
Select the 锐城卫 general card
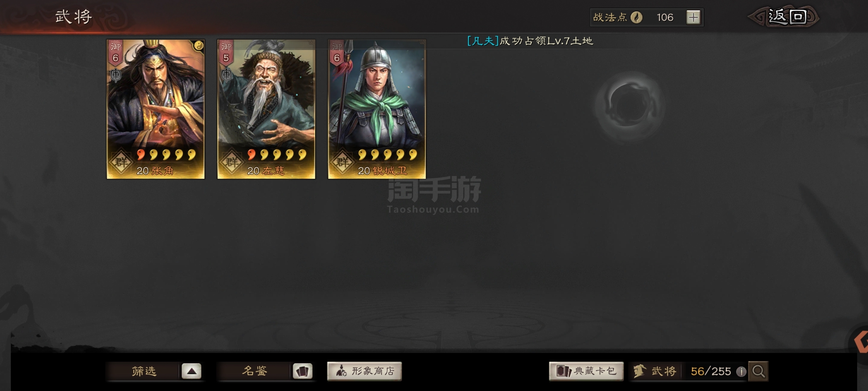point(377,109)
